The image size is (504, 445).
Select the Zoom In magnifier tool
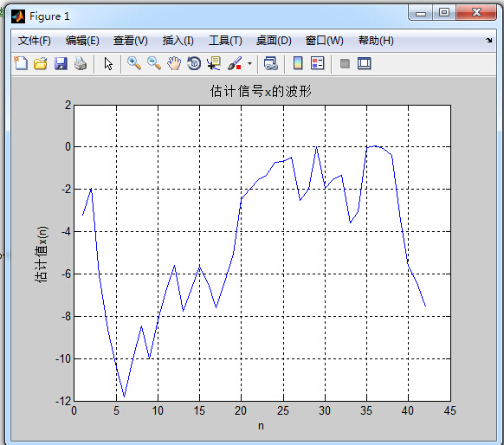point(134,63)
